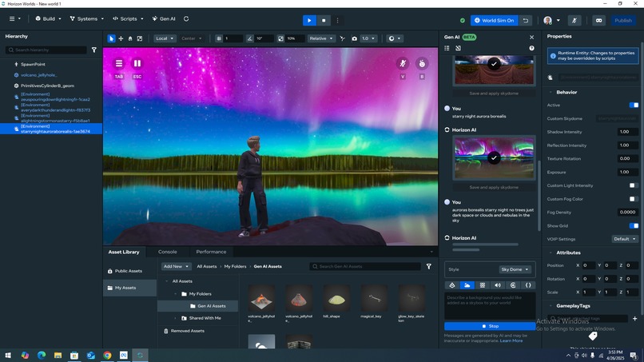Open the Sky Dome style dropdown
The width and height of the screenshot is (644, 362).
point(515,269)
